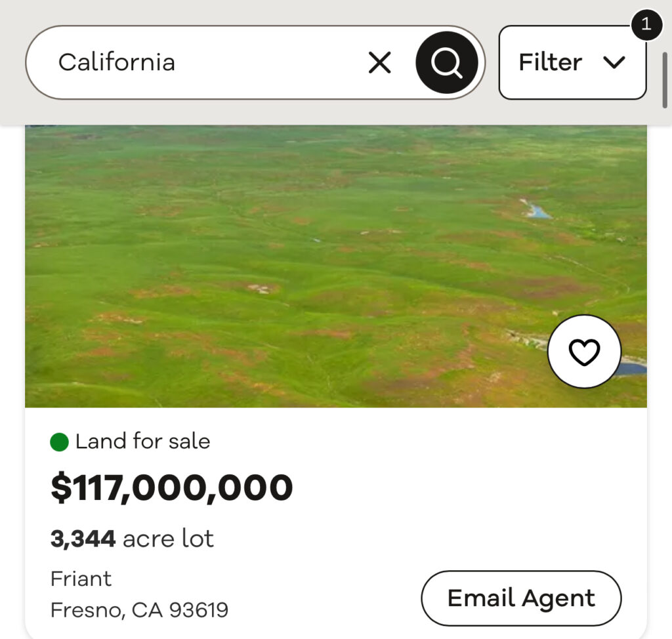
Task: Select the 3,344 acre lot text
Action: click(x=132, y=539)
